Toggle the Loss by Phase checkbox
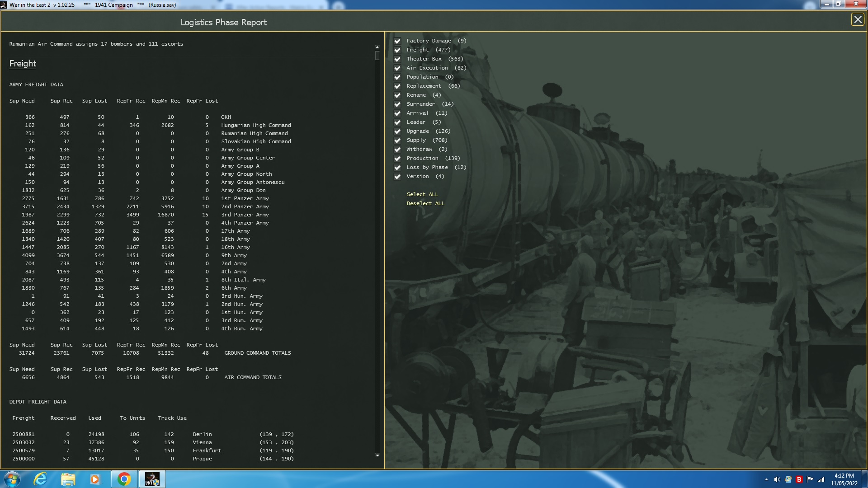This screenshot has height=488, width=868. tap(397, 168)
